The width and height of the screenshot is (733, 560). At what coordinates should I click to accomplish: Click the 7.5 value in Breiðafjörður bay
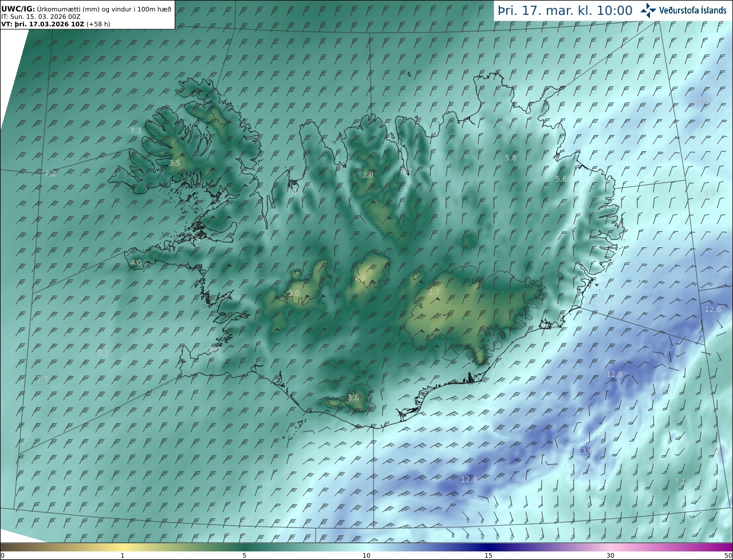[195, 241]
